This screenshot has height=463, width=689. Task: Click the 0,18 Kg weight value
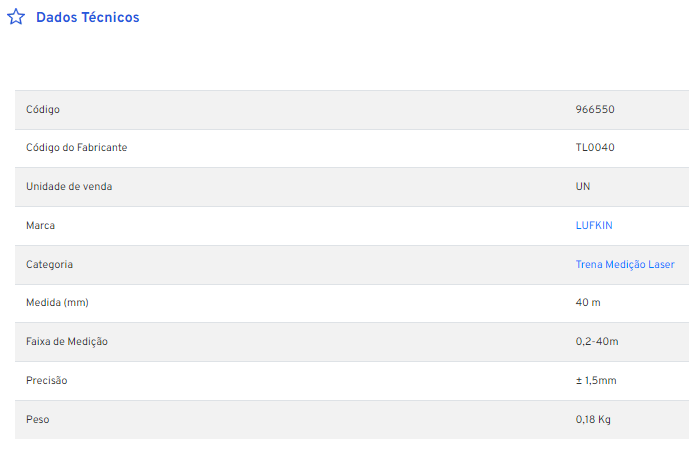point(593,420)
